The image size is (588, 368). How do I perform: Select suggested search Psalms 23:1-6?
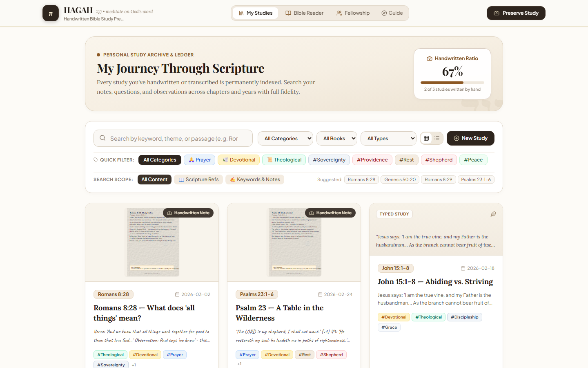476,180
